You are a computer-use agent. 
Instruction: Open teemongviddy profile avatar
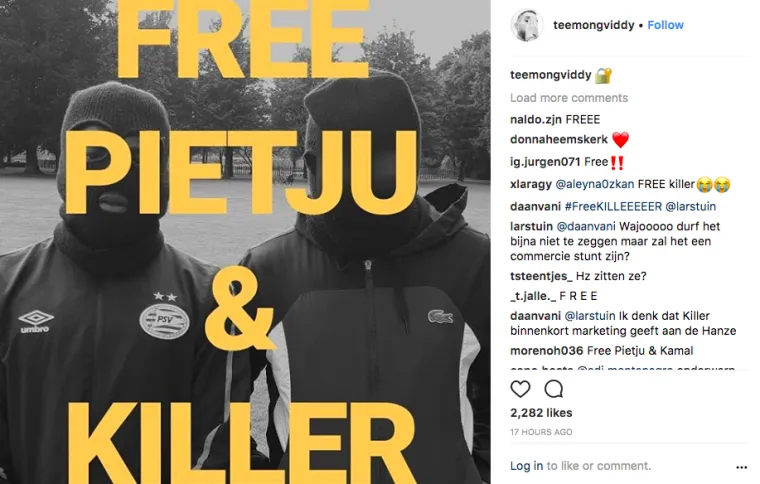coord(527,25)
